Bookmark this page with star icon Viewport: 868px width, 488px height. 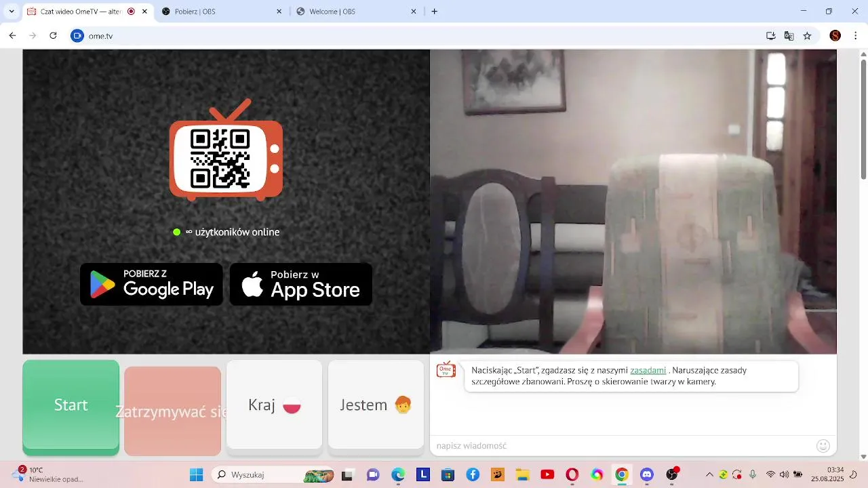point(807,36)
